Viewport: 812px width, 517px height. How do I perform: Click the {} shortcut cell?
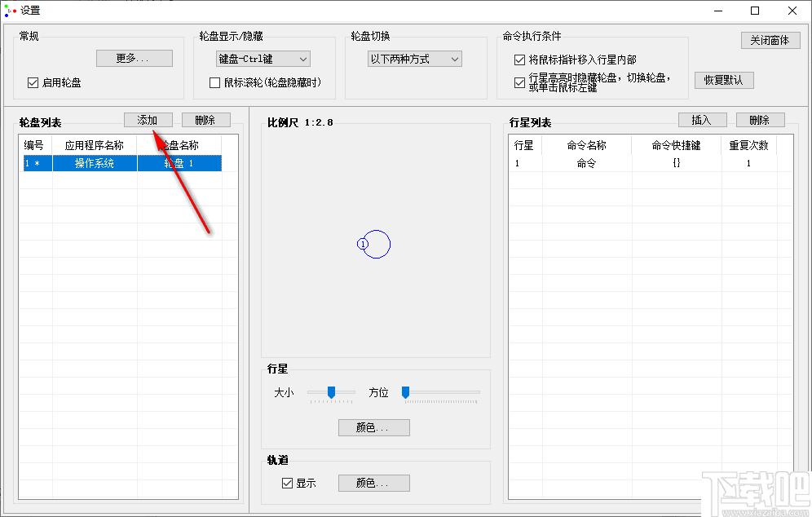(677, 163)
